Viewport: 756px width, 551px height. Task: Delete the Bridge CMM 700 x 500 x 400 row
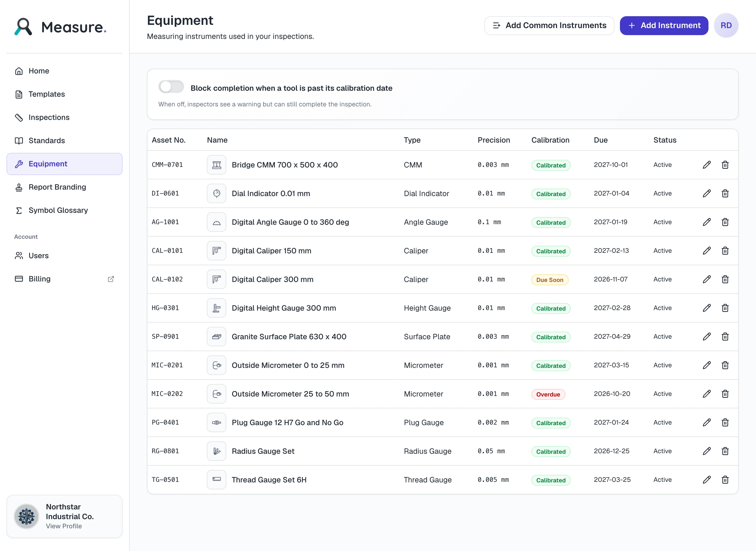click(x=725, y=165)
